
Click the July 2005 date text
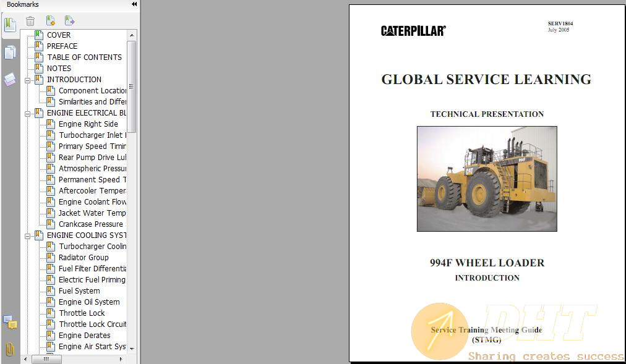coord(559,30)
